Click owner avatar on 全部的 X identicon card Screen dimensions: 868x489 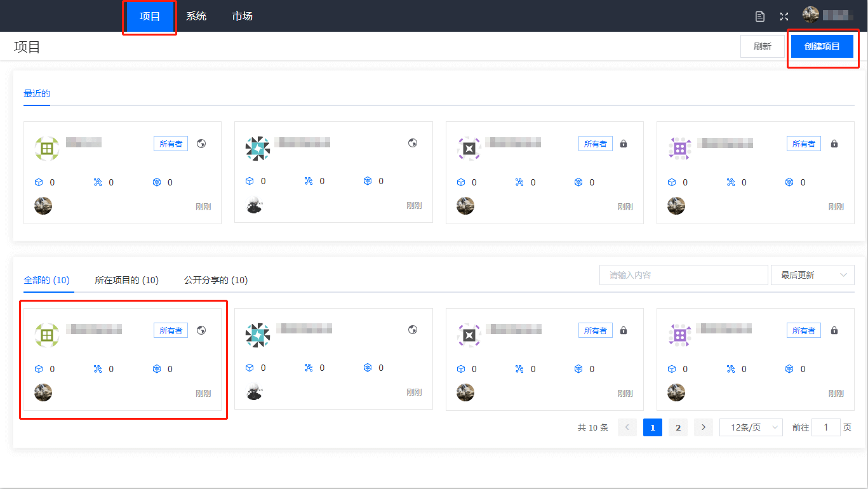465,392
